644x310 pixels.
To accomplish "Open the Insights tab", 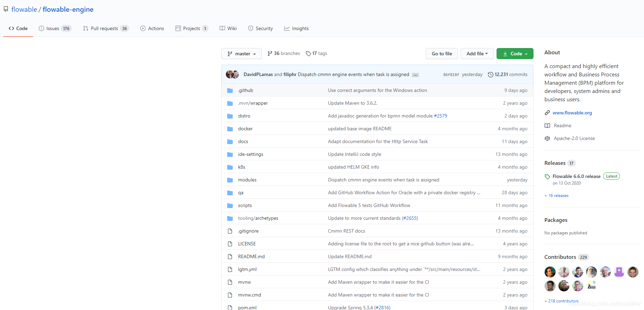I will coord(296,28).
